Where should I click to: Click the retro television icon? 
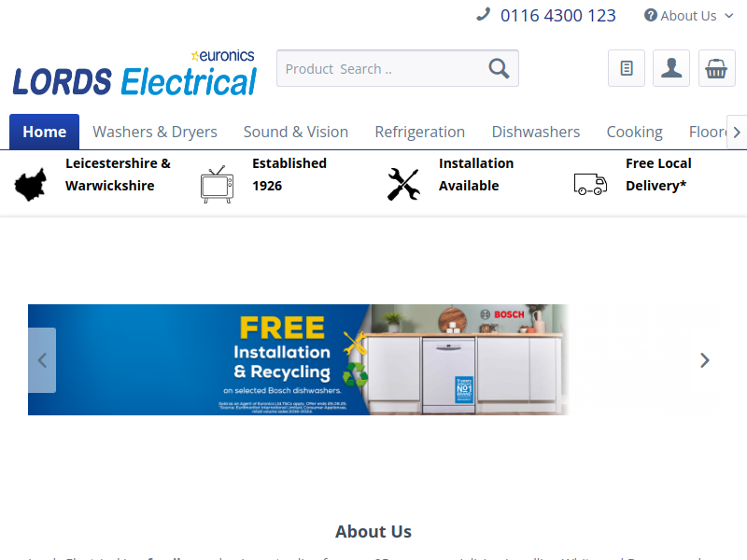(x=217, y=184)
